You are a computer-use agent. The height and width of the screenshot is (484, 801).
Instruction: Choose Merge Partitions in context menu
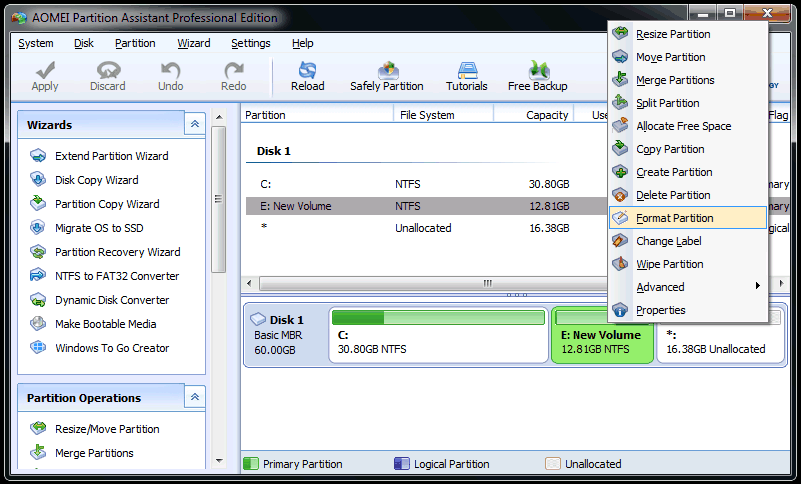(688, 80)
